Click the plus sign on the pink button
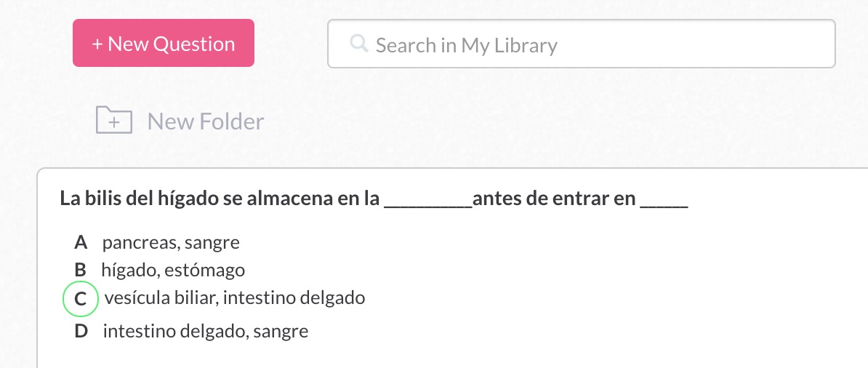The width and height of the screenshot is (868, 368). coord(97,44)
